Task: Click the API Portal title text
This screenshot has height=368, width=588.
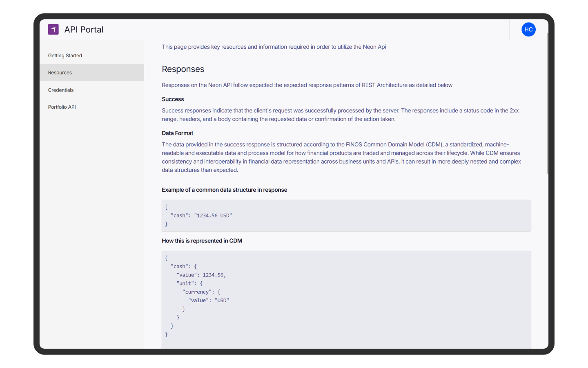Action: coord(84,29)
